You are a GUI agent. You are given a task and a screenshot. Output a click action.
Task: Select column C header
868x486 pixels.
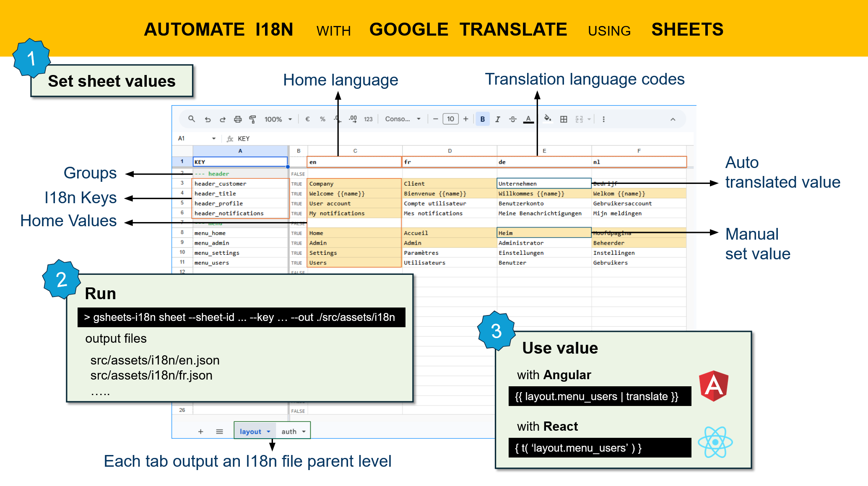tap(355, 151)
